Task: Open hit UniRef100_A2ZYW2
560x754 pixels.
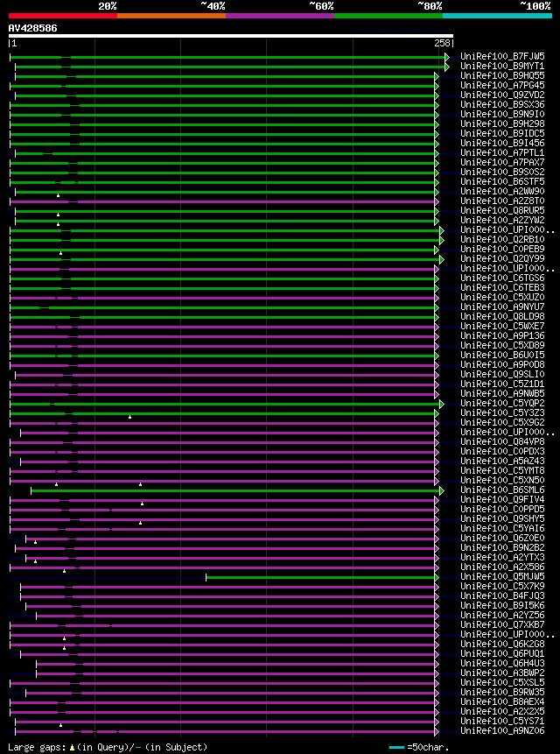Action: click(x=502, y=220)
